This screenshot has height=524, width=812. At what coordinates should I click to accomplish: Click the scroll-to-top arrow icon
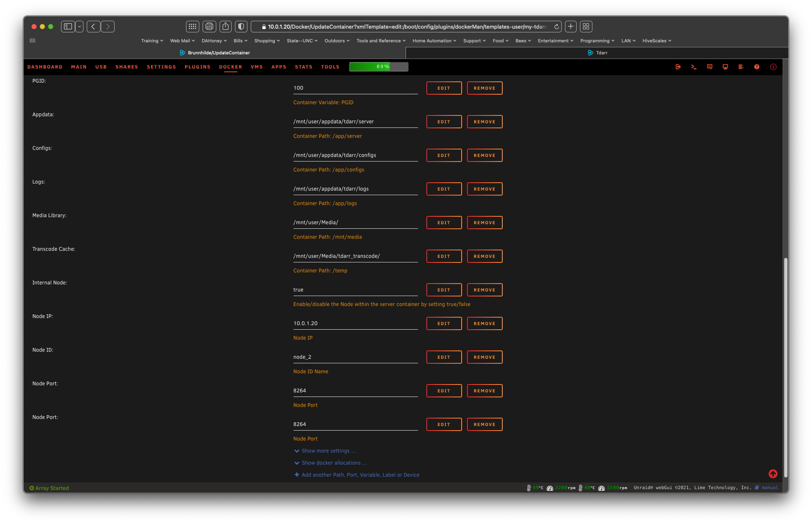[773, 474]
